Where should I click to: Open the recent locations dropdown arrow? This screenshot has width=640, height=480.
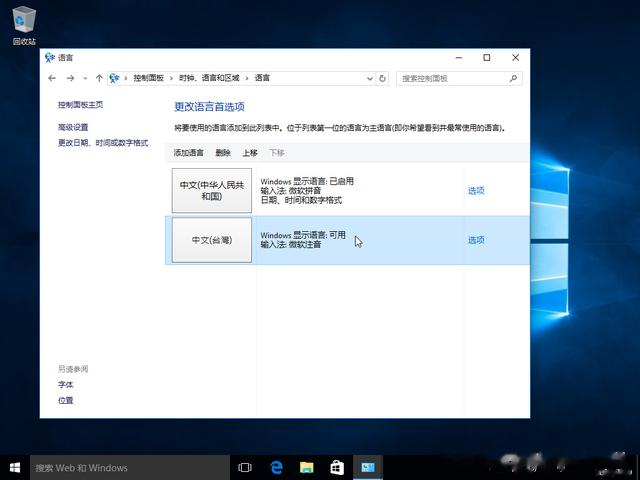(x=85, y=78)
